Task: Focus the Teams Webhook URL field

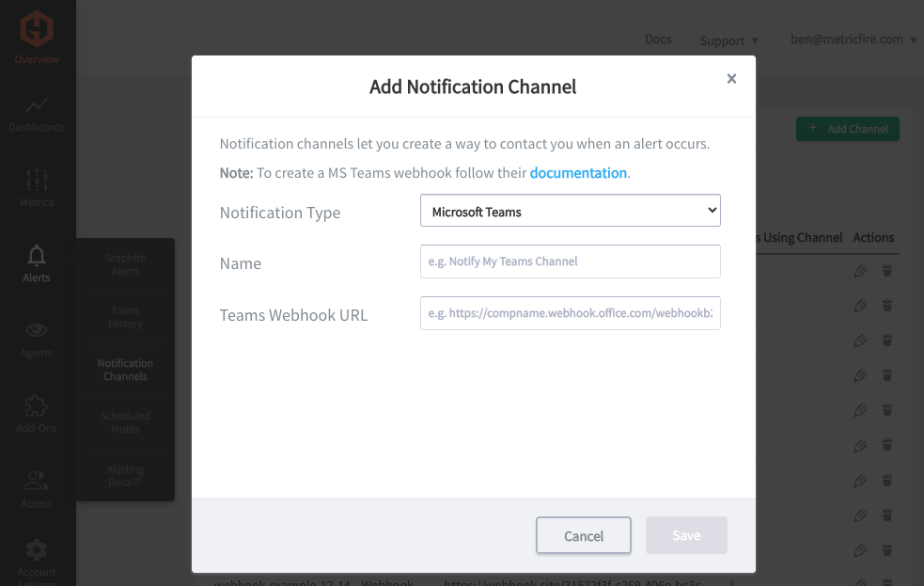Action: click(570, 313)
